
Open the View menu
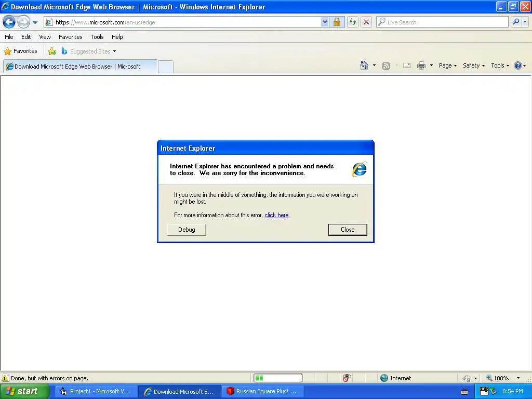pos(45,37)
